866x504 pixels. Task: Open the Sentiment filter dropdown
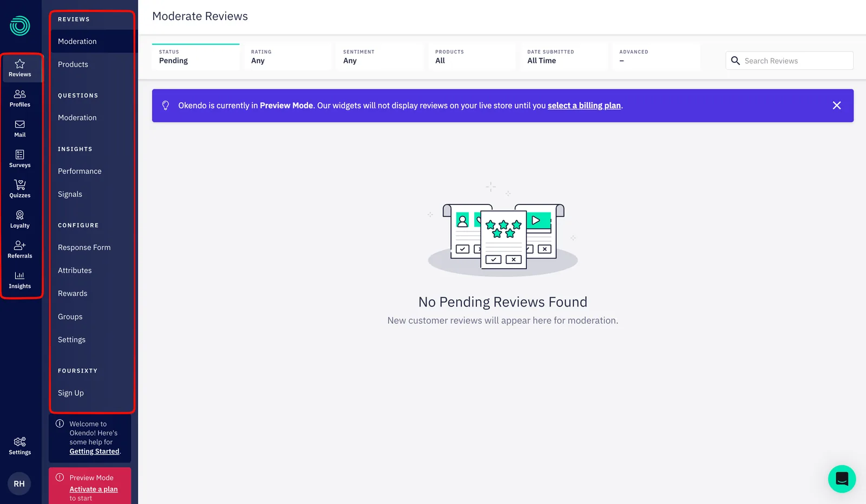tap(380, 57)
